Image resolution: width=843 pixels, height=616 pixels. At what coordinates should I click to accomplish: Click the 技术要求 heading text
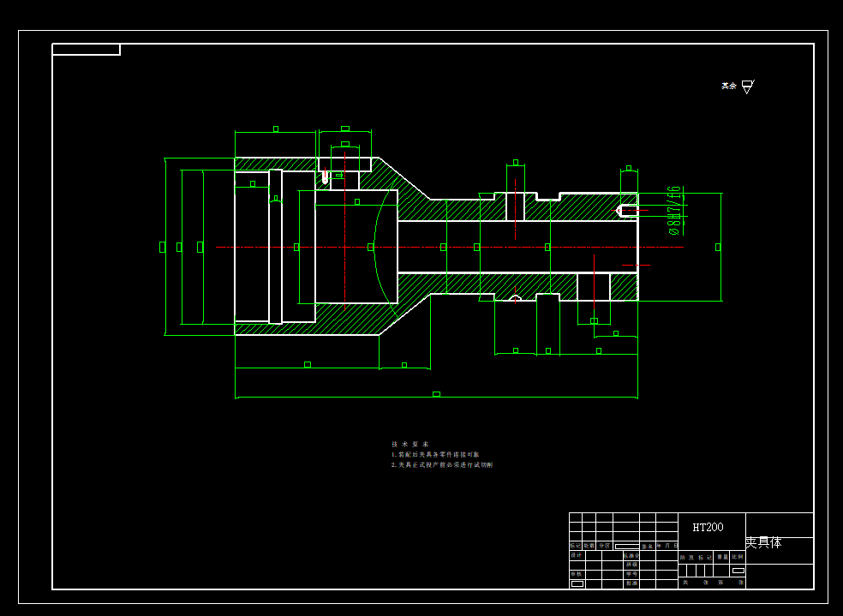point(410,444)
